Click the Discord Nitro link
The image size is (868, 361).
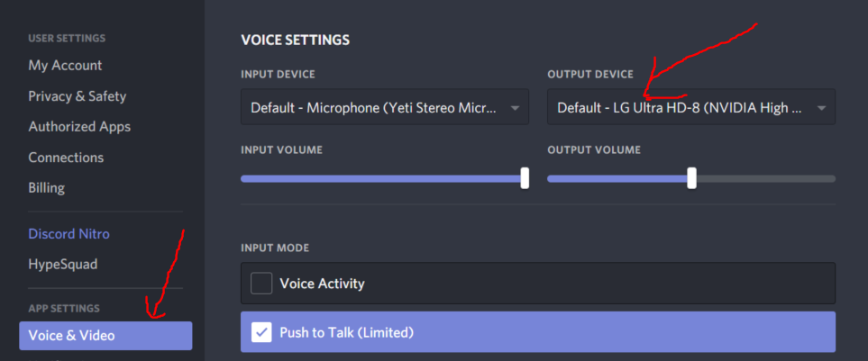pos(69,234)
